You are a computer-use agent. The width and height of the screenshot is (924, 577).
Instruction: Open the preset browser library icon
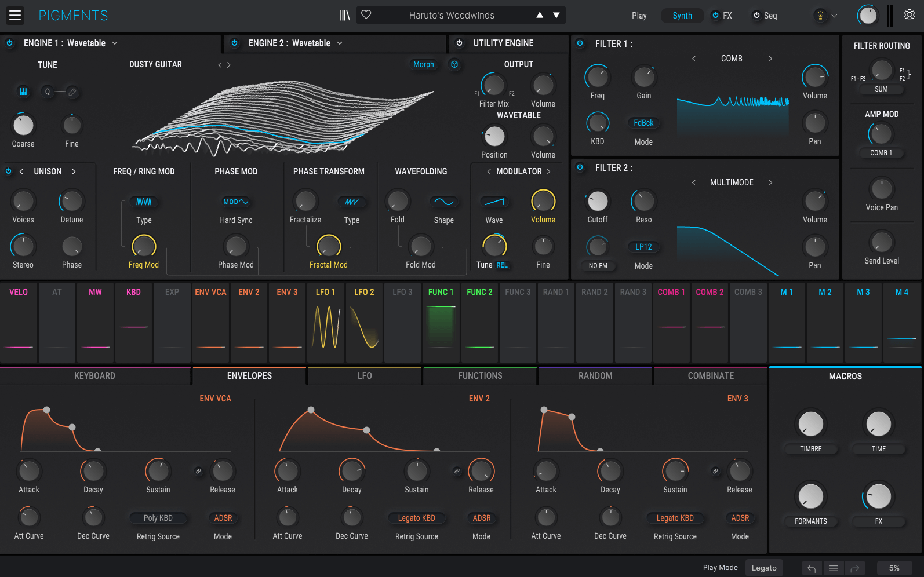(345, 16)
